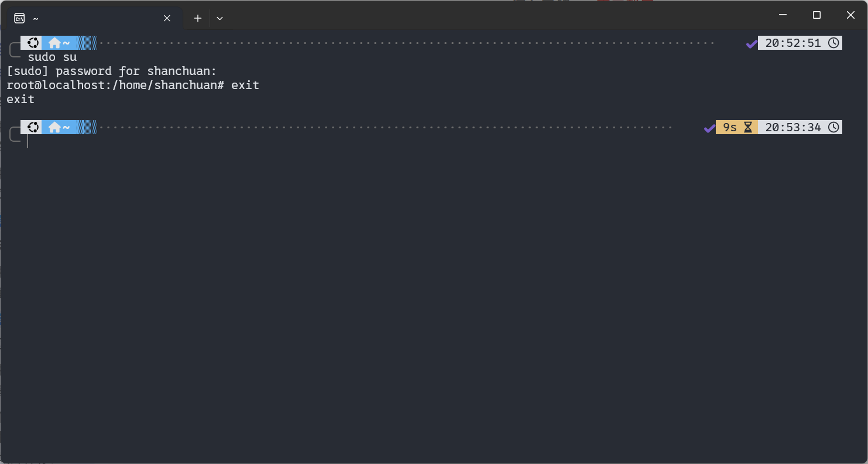Select the "~" tab title
This screenshot has width=868, height=464.
[x=36, y=18]
